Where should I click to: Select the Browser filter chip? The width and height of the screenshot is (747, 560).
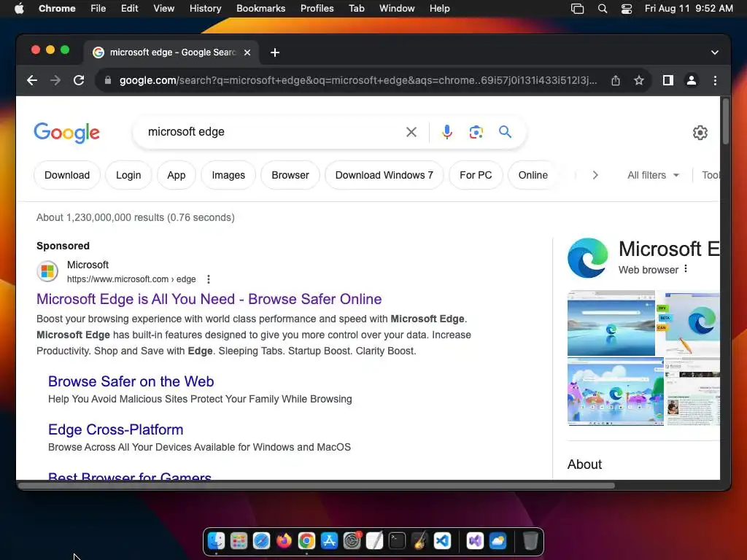pyautogui.click(x=290, y=175)
